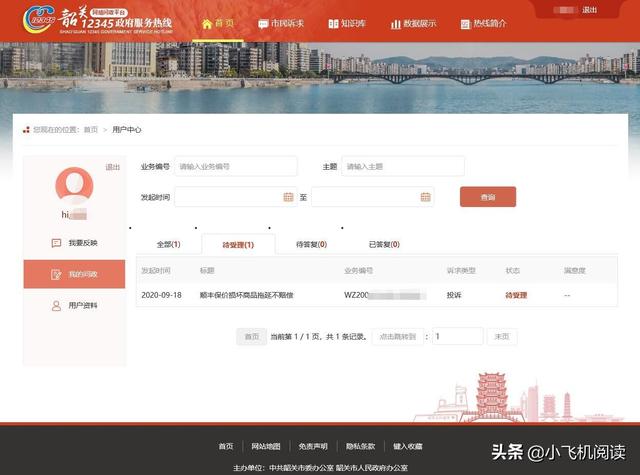This screenshot has height=475, width=640.
Task: Open 数据展示 in top navigation
Action: (x=413, y=23)
